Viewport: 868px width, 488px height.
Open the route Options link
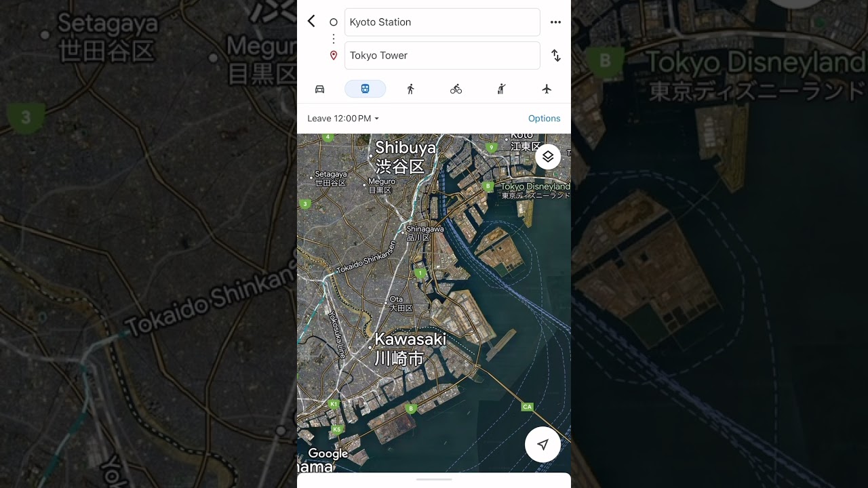(544, 119)
